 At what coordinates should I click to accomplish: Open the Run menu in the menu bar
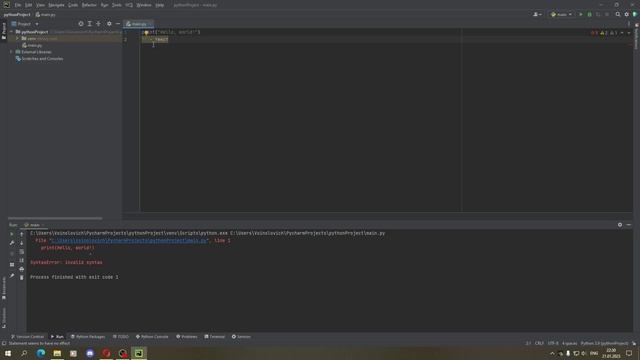click(104, 5)
